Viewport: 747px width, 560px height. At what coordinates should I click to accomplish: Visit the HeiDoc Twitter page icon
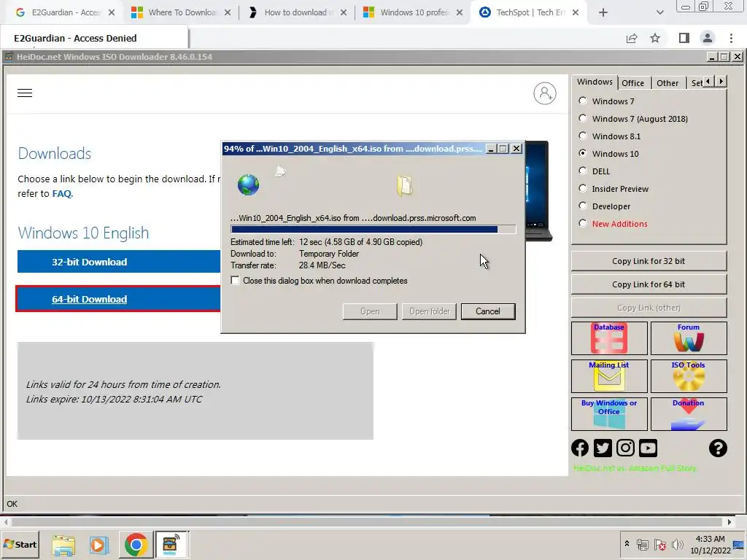[x=603, y=448]
